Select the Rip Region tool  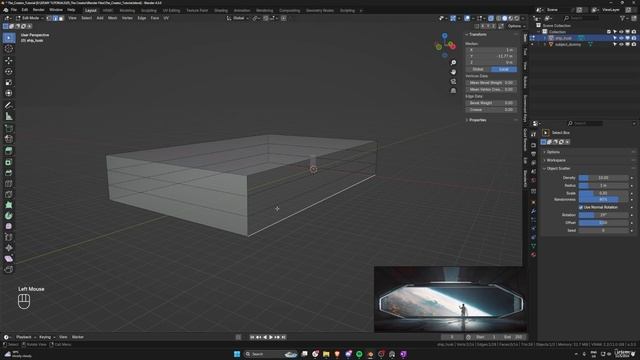coord(9,269)
